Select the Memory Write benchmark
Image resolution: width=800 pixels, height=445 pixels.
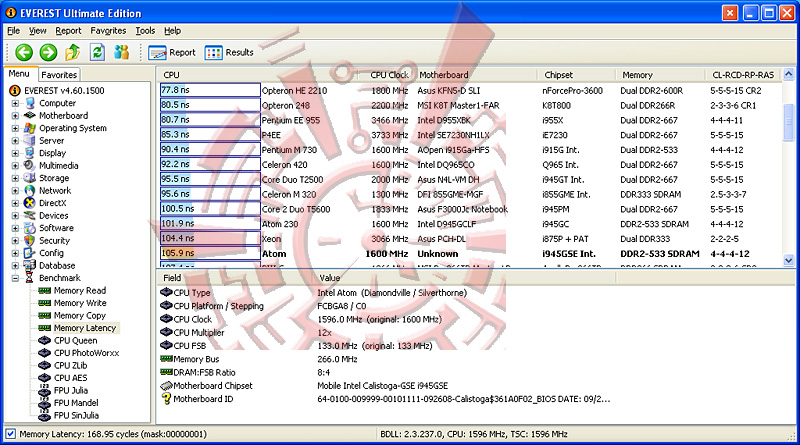click(x=80, y=303)
